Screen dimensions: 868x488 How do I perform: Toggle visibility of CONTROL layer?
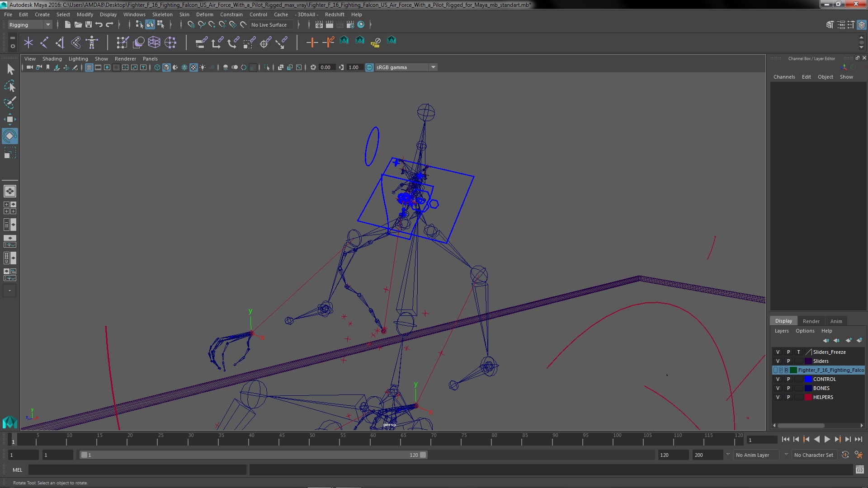click(x=778, y=379)
